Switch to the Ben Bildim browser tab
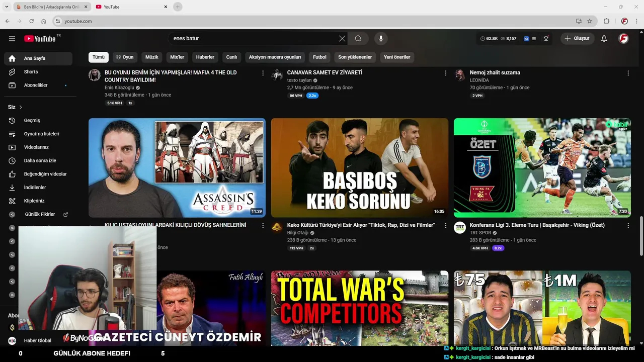 tap(51, 7)
